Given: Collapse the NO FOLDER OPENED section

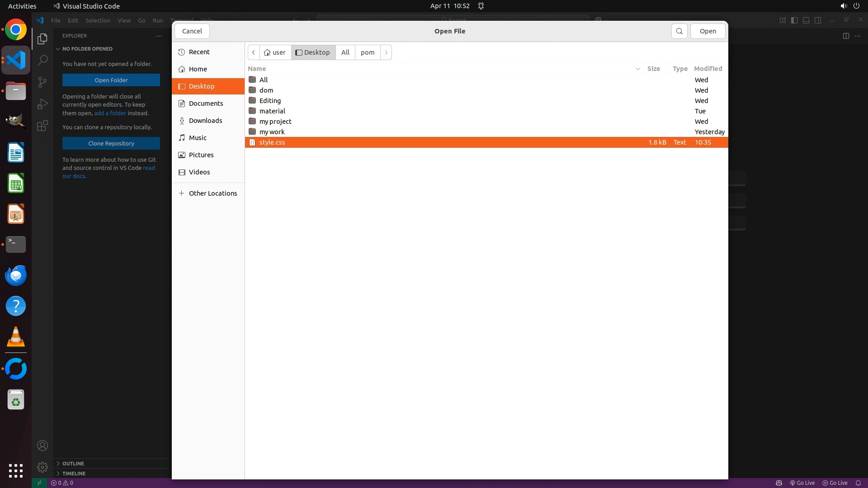Looking at the screenshot, I should pos(87,49).
